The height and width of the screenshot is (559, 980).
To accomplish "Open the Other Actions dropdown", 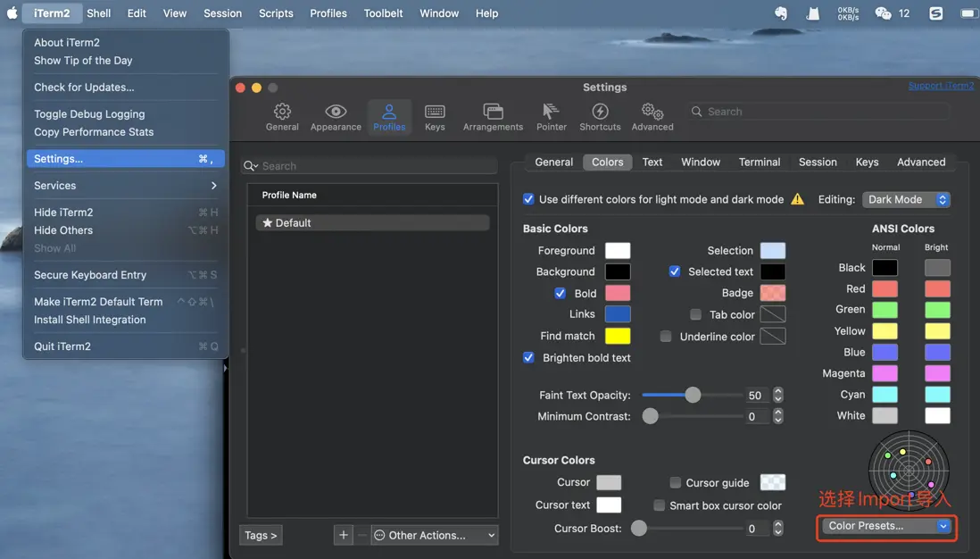I will [x=435, y=535].
